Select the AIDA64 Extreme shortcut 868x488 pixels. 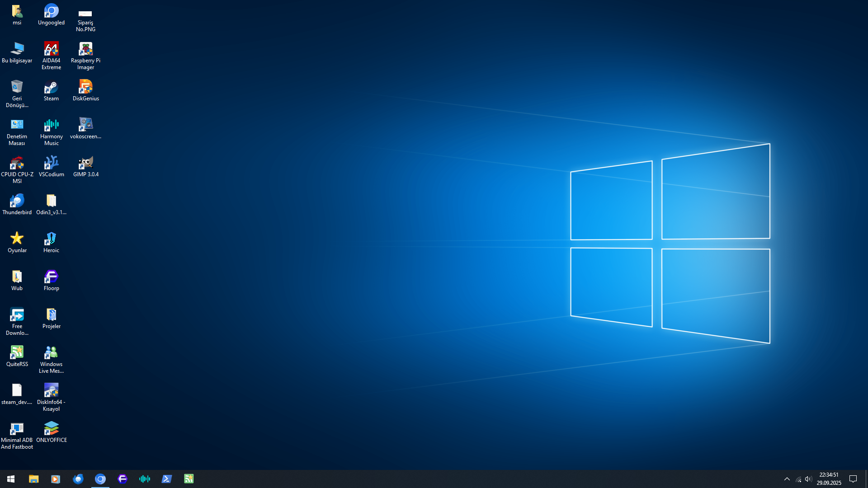(51, 56)
